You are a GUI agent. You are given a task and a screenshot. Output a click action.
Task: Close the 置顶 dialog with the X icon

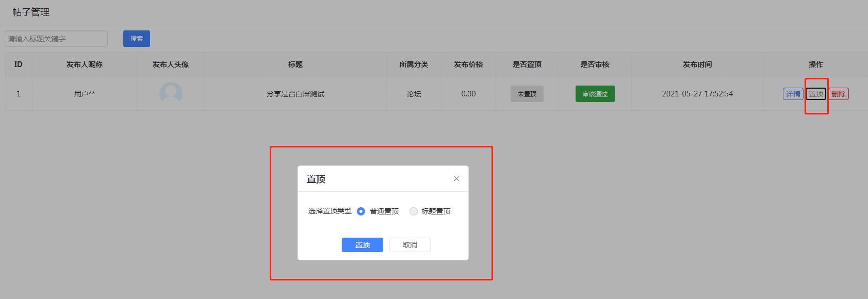456,179
